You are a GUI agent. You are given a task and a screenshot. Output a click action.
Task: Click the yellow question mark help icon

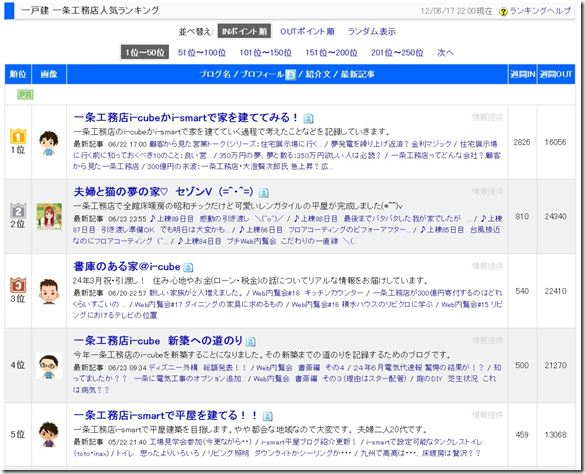point(503,12)
